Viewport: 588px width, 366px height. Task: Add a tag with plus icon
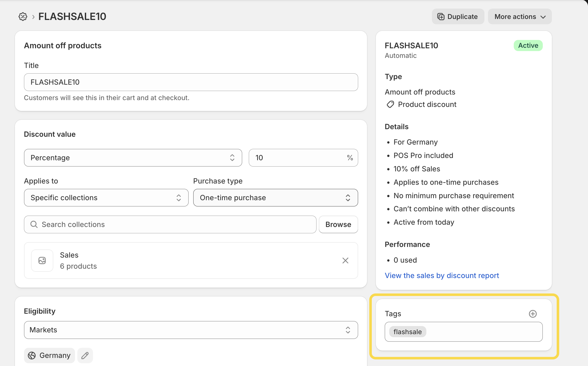(533, 314)
